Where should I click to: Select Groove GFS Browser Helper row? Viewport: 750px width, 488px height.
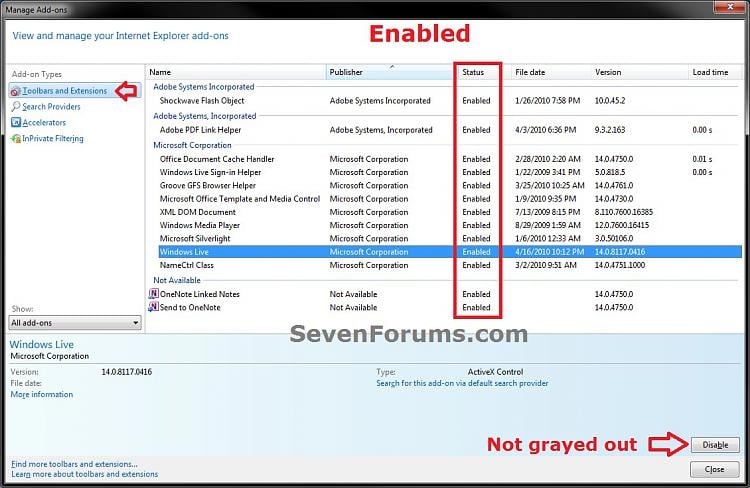(450, 186)
